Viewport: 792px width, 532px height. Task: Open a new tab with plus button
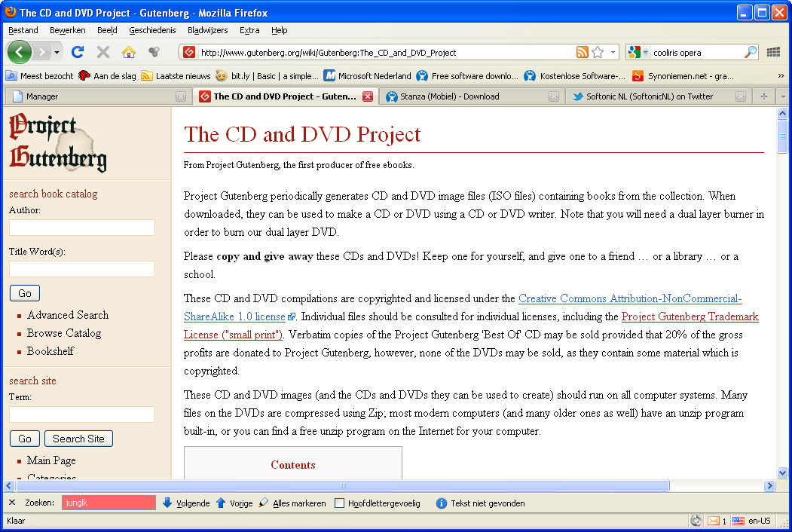pos(763,96)
